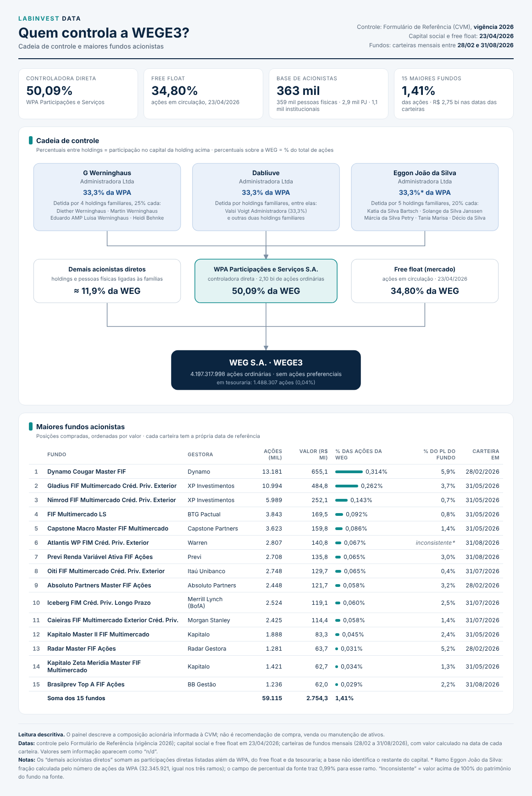Screen dimensions: 532x796
Task: Select Kapitalo Zeta Meridia Master FIF Multimercado
Action: pos(94,666)
